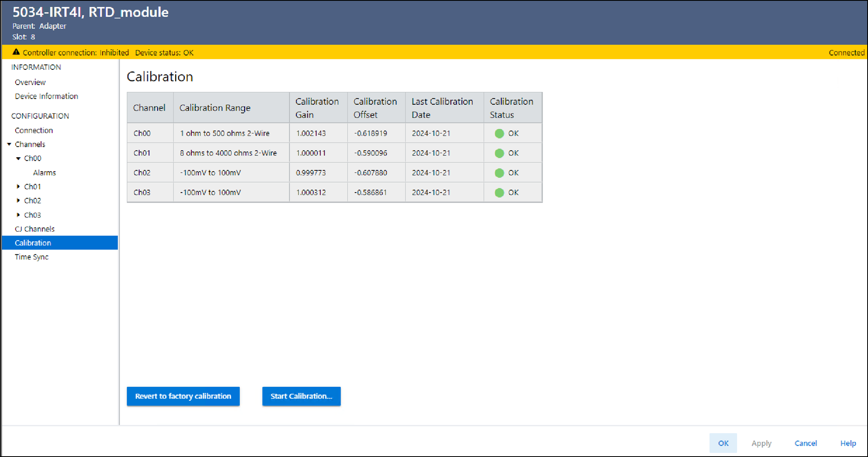Expand the Ch03 tree node arrow
868x457 pixels.
pyautogui.click(x=18, y=215)
